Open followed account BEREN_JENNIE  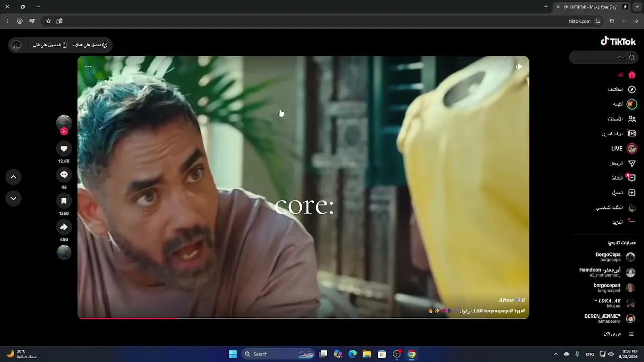[610, 318]
